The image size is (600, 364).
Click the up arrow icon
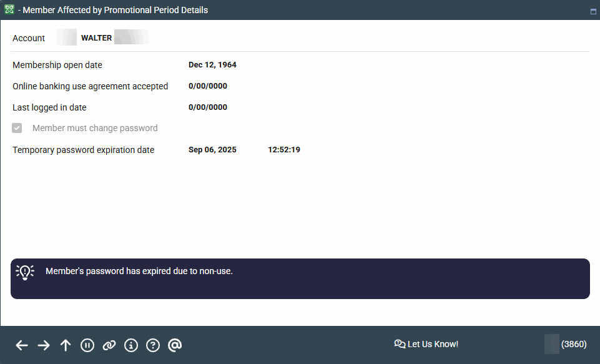(x=66, y=345)
